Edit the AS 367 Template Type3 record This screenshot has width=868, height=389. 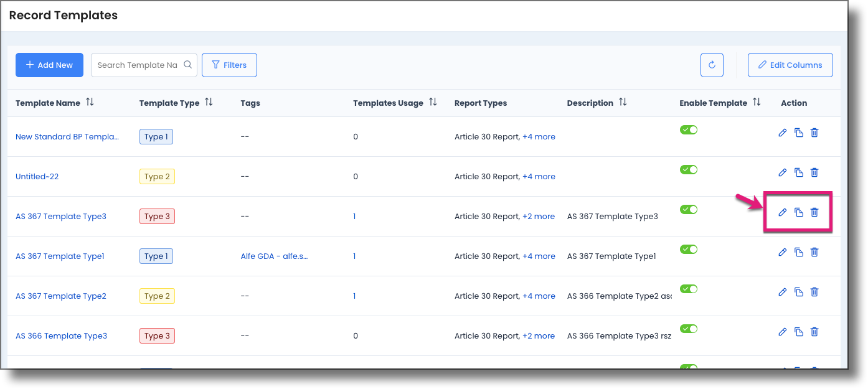click(x=782, y=212)
